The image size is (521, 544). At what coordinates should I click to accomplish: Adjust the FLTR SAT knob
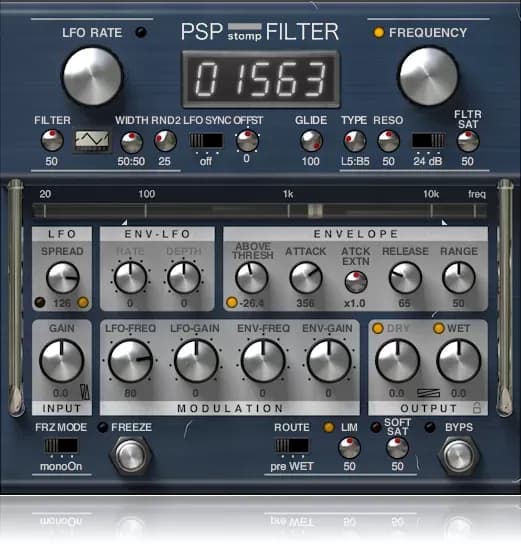468,141
